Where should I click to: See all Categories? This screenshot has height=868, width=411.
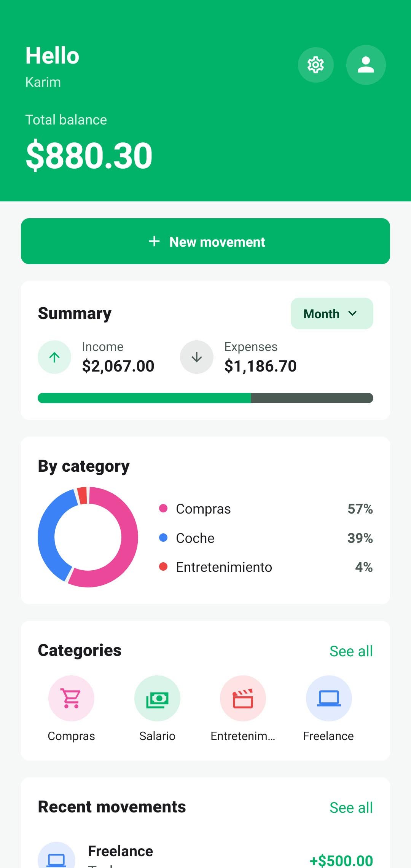(x=351, y=651)
